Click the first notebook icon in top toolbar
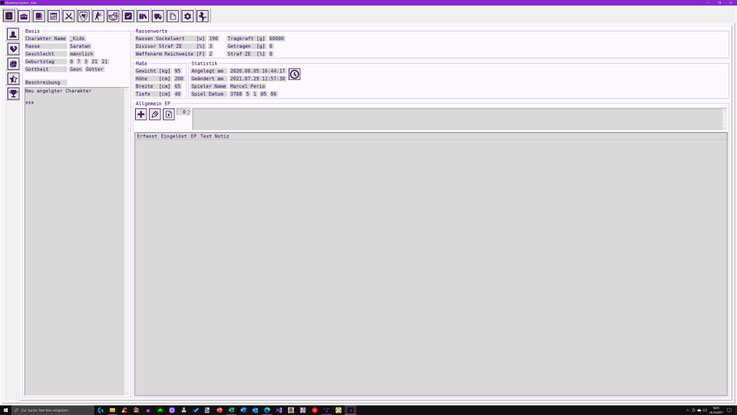This screenshot has width=737, height=415. click(x=9, y=16)
